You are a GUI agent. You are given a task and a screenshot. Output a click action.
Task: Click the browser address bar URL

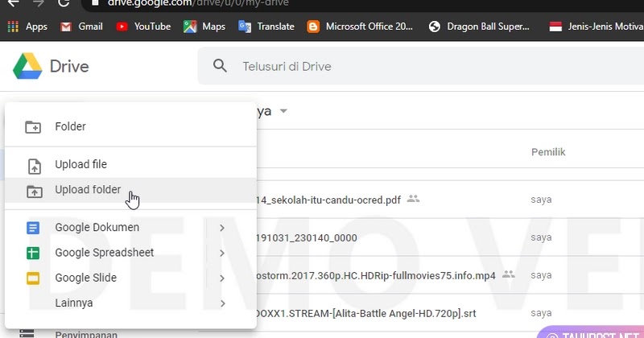coord(198,3)
